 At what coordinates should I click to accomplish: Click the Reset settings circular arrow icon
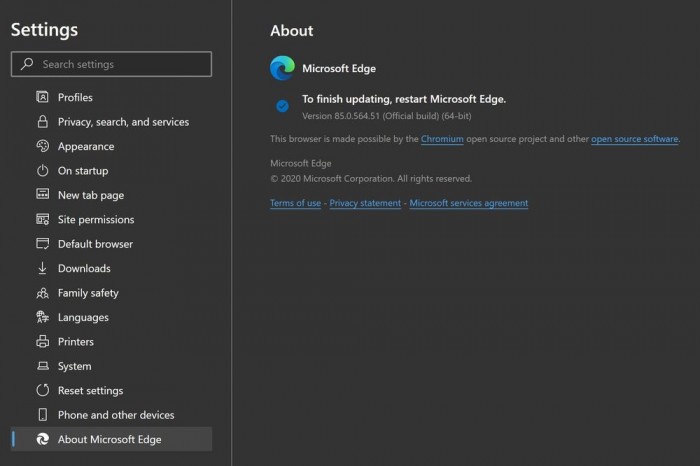pyautogui.click(x=43, y=390)
